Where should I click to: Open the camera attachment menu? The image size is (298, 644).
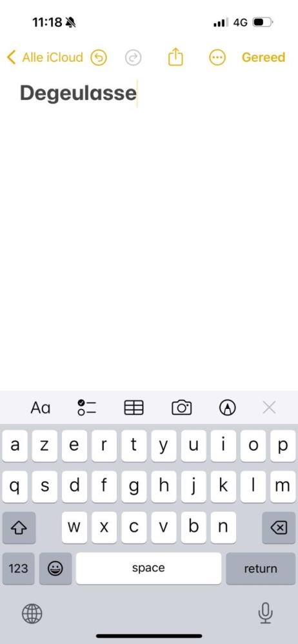coord(181,408)
